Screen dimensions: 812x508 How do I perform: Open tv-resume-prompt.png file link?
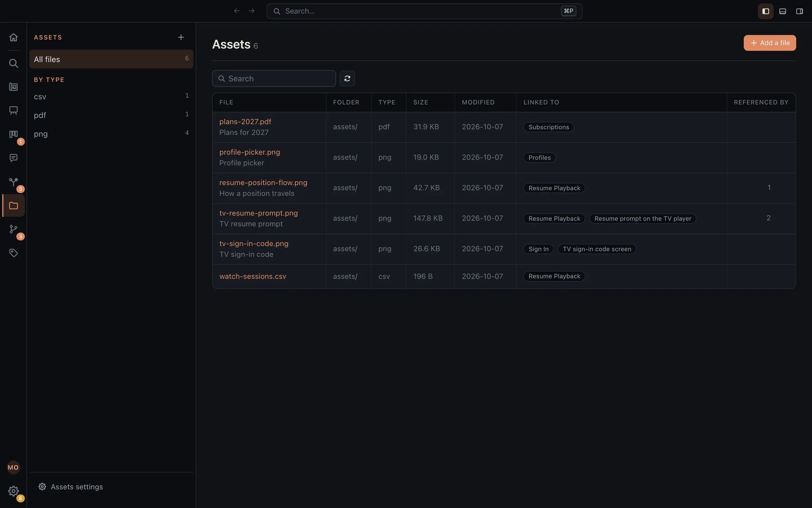[258, 213]
